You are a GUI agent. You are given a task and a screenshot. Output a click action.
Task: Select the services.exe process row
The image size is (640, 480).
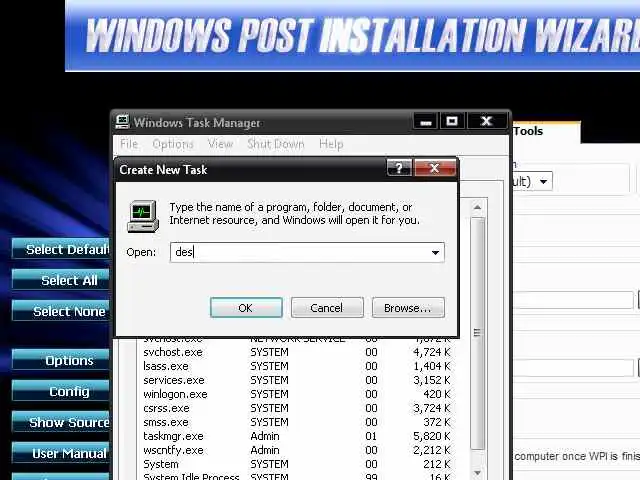[297, 380]
